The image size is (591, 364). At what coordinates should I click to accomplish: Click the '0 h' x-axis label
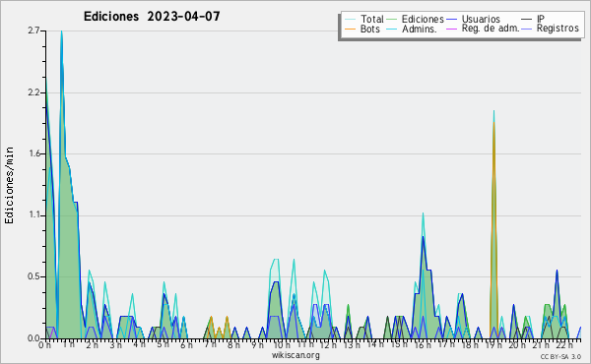44,345
